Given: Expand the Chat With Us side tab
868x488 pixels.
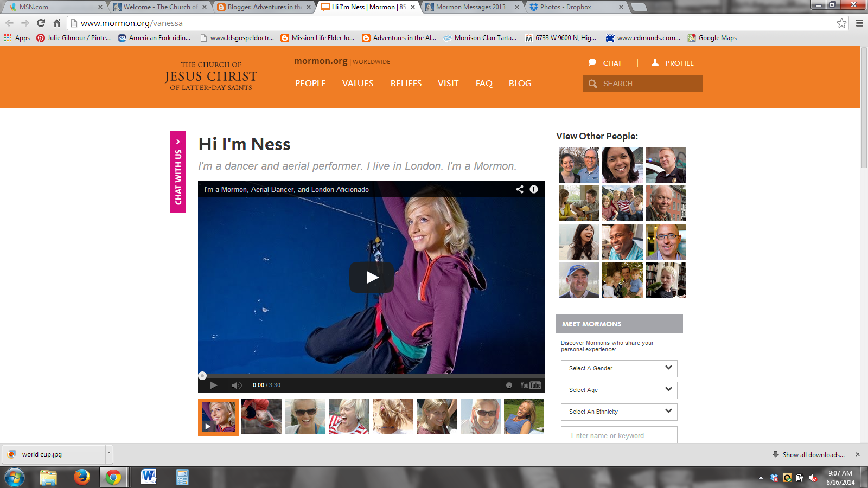Looking at the screenshot, I should coord(178,172).
